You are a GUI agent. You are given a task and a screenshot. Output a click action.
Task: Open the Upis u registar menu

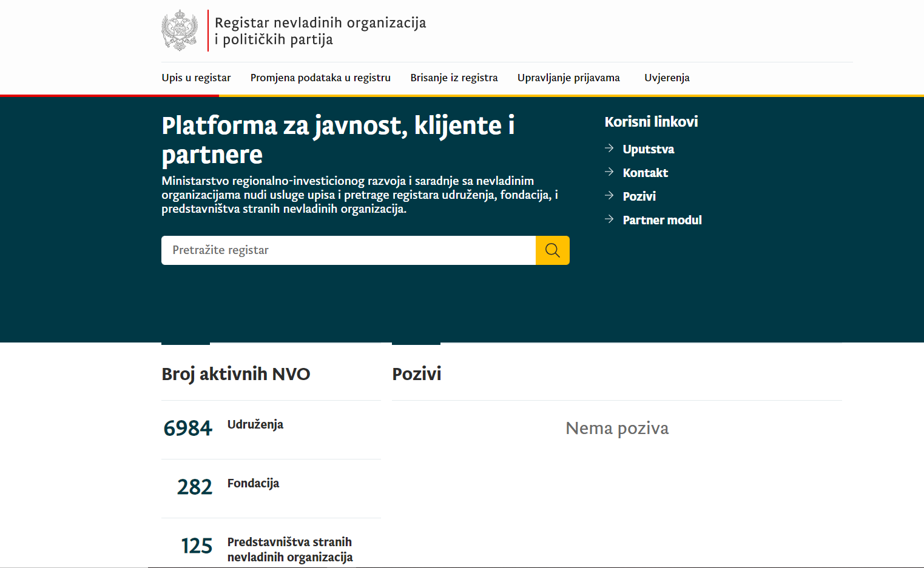tap(196, 78)
